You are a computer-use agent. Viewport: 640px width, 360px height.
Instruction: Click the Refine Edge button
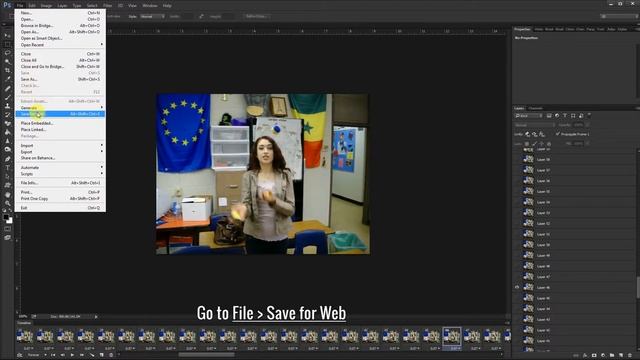(x=256, y=16)
